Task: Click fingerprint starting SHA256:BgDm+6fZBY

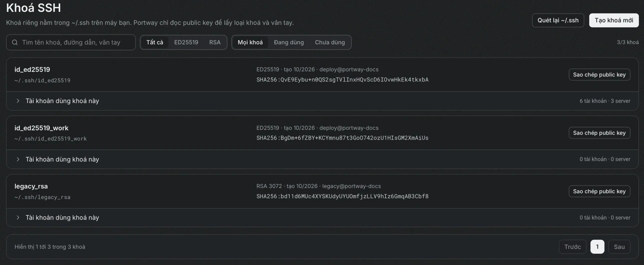Action: [342, 138]
